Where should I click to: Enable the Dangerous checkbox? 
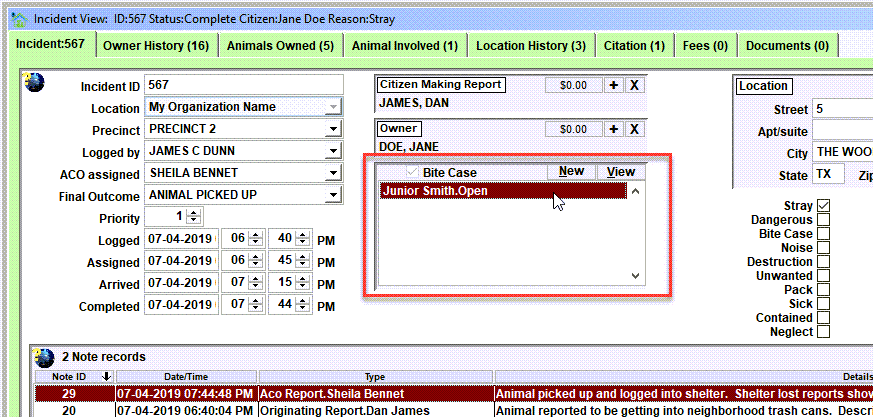(823, 220)
